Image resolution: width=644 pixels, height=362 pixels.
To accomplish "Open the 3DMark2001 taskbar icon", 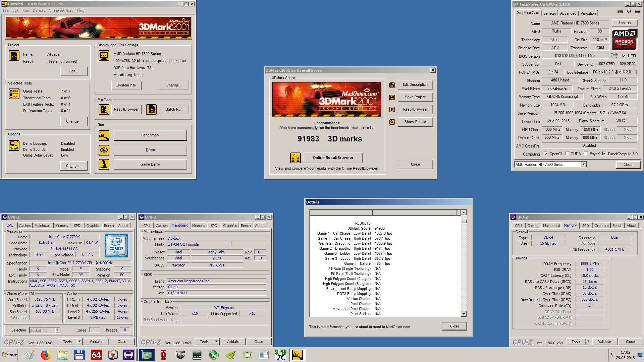I will tap(298, 355).
